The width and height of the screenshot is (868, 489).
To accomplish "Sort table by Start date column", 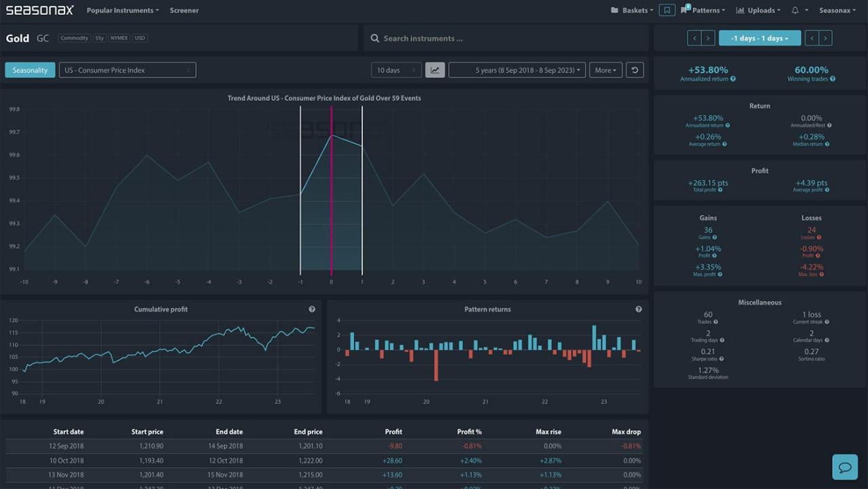I will pos(68,431).
